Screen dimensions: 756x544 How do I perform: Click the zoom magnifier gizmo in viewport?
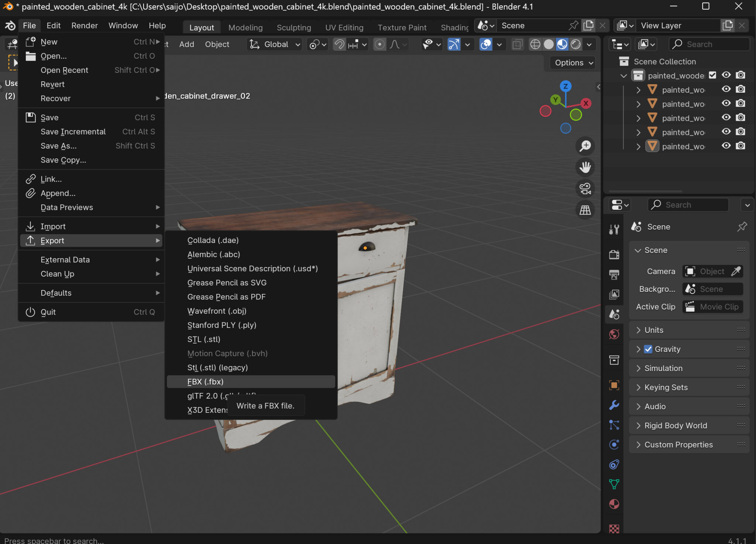pyautogui.click(x=585, y=146)
